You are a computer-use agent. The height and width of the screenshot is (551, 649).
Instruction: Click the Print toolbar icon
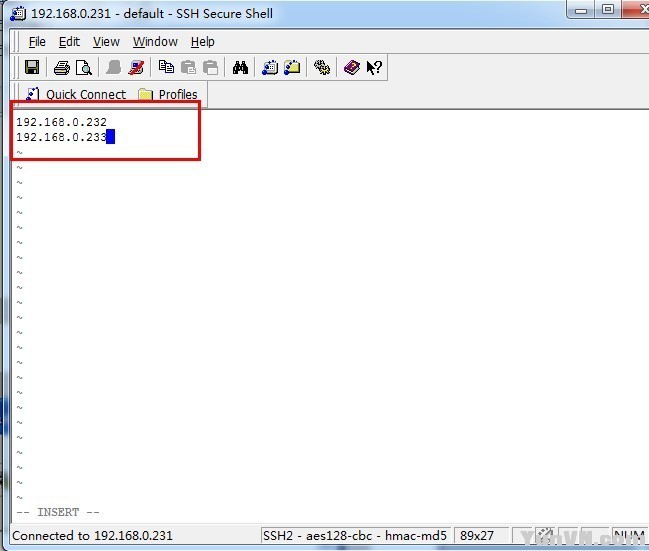(62, 67)
